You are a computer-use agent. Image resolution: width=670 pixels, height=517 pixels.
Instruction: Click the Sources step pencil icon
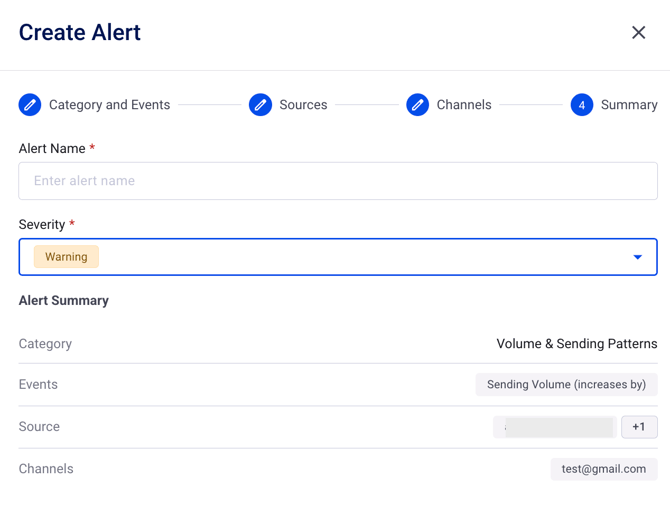pyautogui.click(x=260, y=104)
